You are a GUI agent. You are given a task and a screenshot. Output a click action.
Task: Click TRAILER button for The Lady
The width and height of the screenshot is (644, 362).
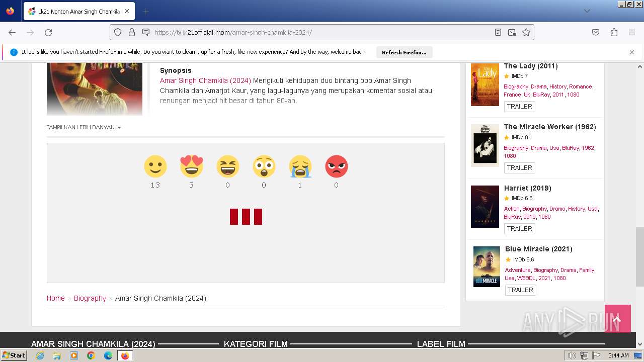pyautogui.click(x=520, y=107)
